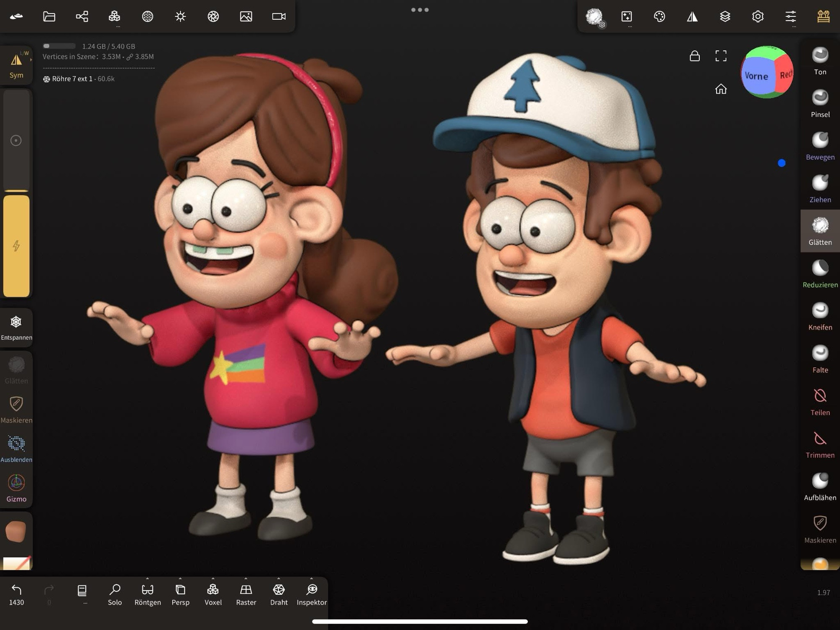Open the topology cubes menu
Image resolution: width=840 pixels, height=630 pixels.
point(114,16)
